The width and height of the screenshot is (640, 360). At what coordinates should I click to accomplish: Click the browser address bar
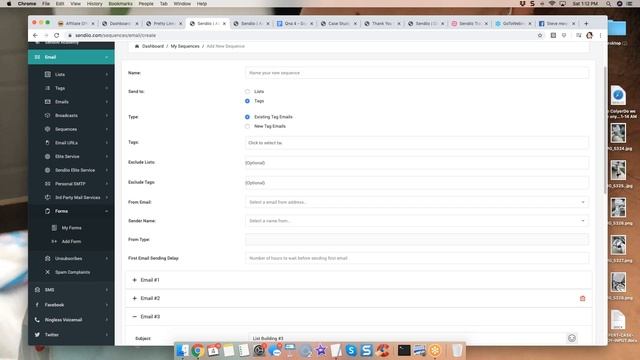click(300, 36)
